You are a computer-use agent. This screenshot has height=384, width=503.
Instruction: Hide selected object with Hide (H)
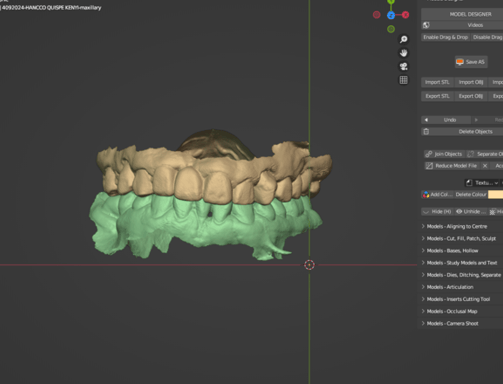pos(437,212)
